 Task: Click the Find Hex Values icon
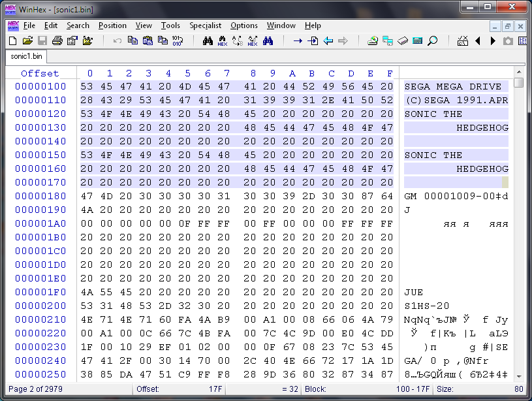pyautogui.click(x=223, y=40)
